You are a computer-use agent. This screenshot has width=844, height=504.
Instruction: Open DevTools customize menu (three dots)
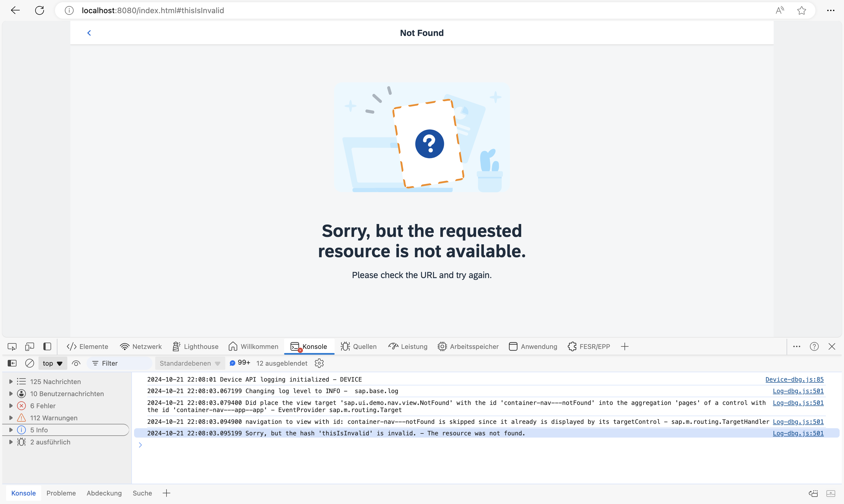(797, 346)
